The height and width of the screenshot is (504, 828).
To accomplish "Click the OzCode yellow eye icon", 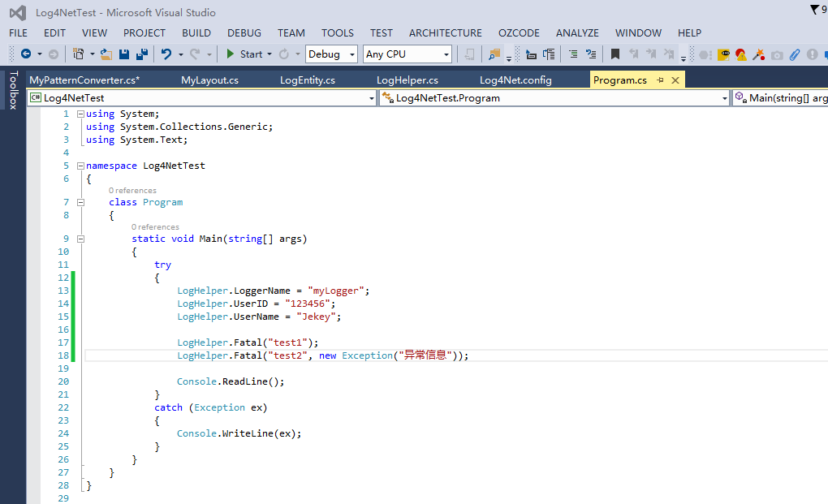I will pos(724,54).
